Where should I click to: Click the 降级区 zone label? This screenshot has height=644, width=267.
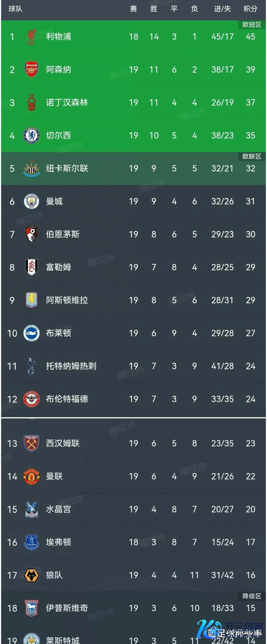point(252,596)
